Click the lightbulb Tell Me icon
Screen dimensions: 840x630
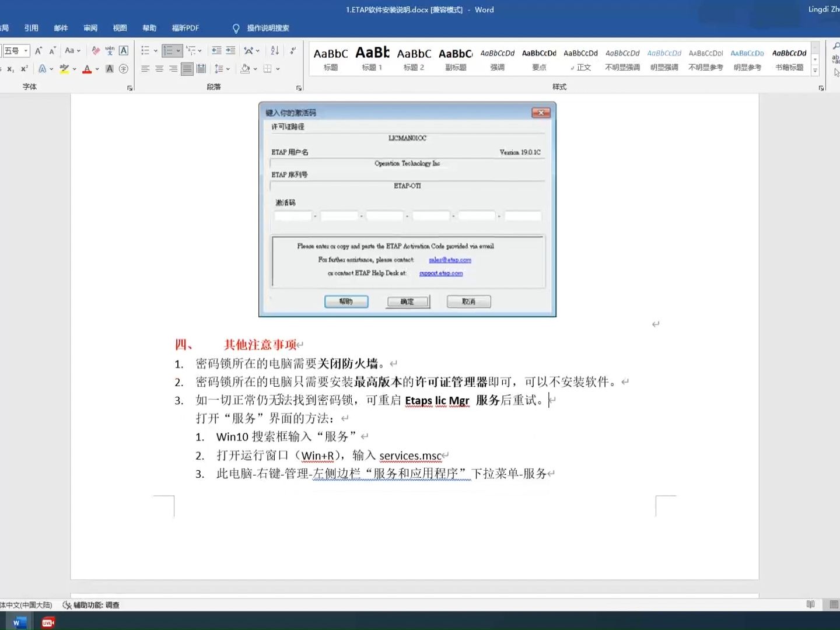[x=236, y=28]
